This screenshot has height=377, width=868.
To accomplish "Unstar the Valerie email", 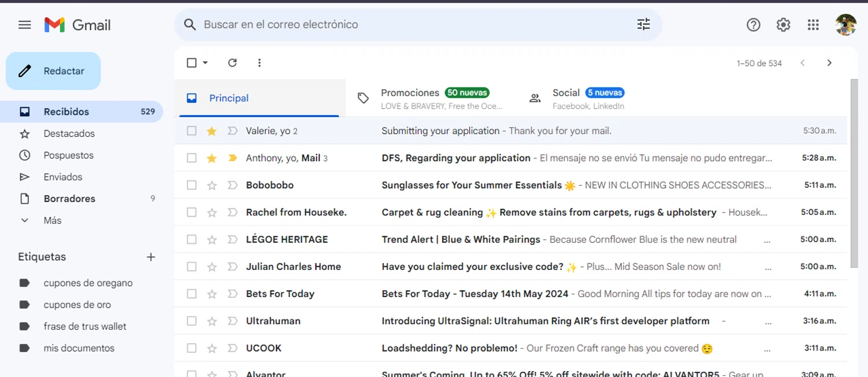I will (212, 131).
